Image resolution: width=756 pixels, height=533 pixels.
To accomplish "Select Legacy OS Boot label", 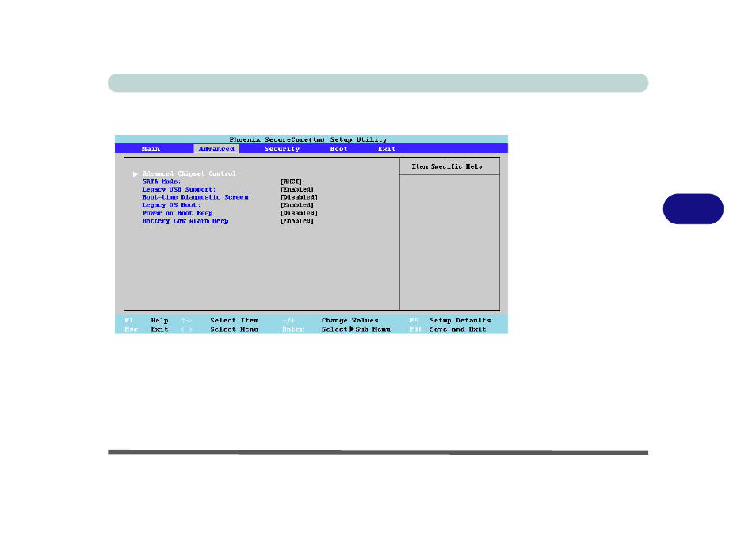I will pyautogui.click(x=171, y=205).
